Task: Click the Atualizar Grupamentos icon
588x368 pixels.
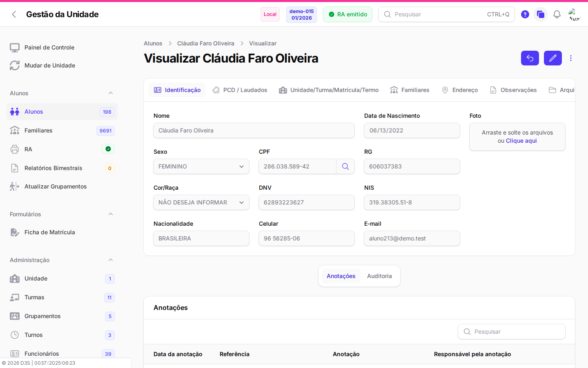Action: (15, 186)
